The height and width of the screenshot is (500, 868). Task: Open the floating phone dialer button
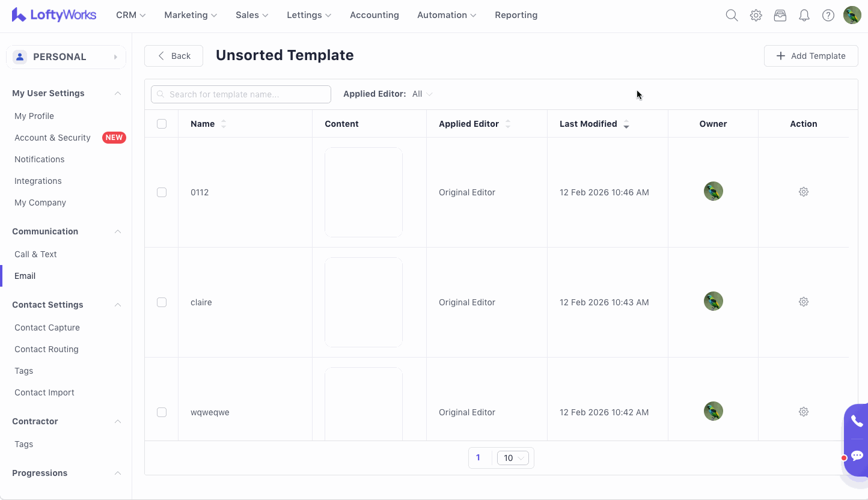point(857,421)
